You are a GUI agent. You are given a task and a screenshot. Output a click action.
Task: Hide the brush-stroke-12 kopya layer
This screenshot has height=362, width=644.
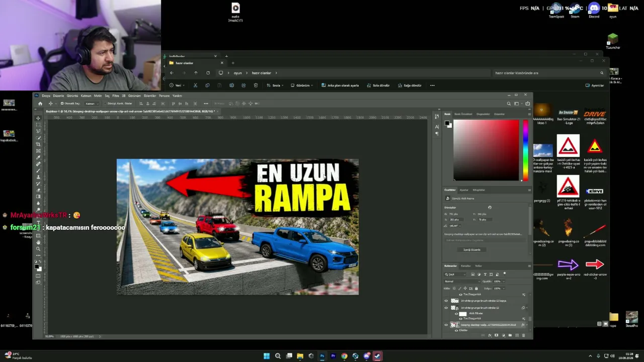tap(446, 301)
